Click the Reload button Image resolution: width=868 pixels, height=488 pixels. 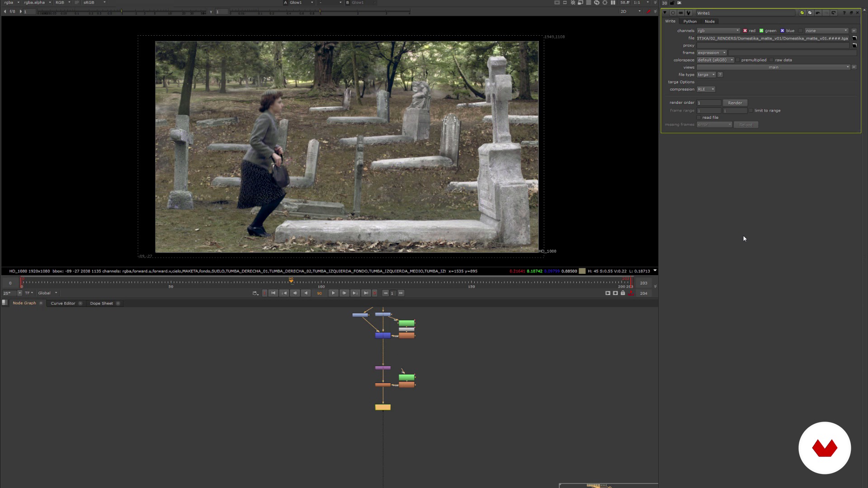746,125
